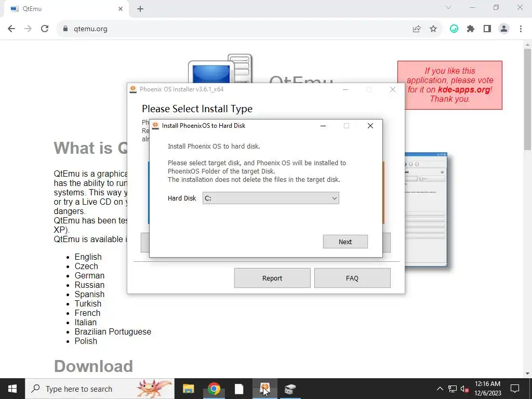Open the Windows Start menu

click(x=12, y=389)
